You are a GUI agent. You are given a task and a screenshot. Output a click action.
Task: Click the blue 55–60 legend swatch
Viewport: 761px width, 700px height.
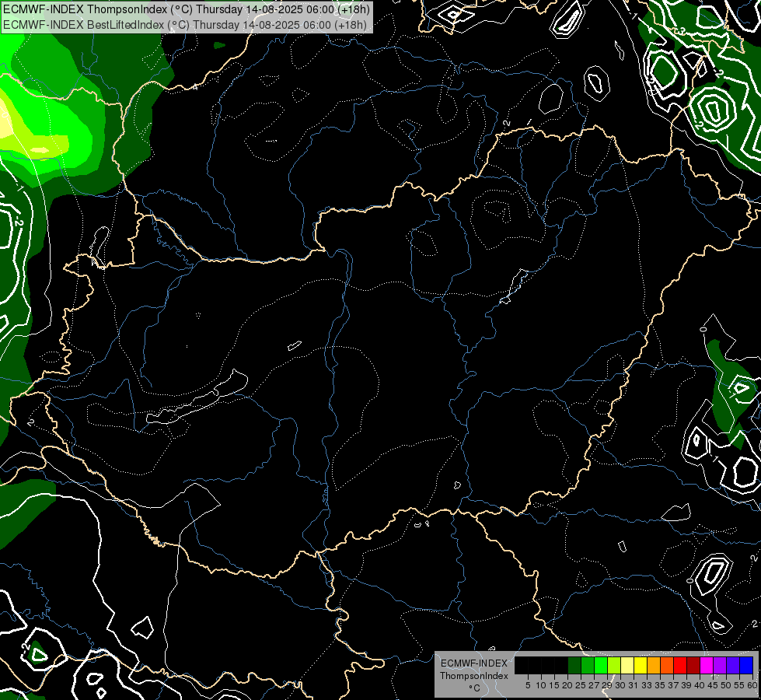746,665
